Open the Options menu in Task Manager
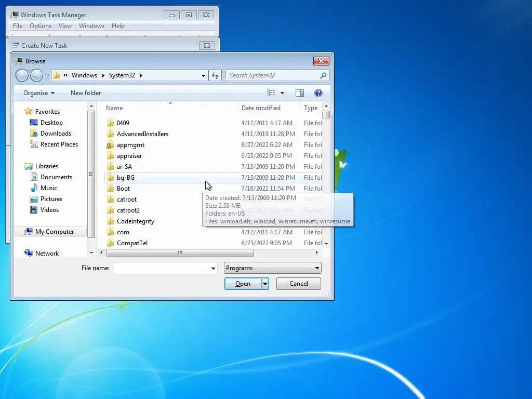Viewport: 532px width, 399px height. click(41, 26)
